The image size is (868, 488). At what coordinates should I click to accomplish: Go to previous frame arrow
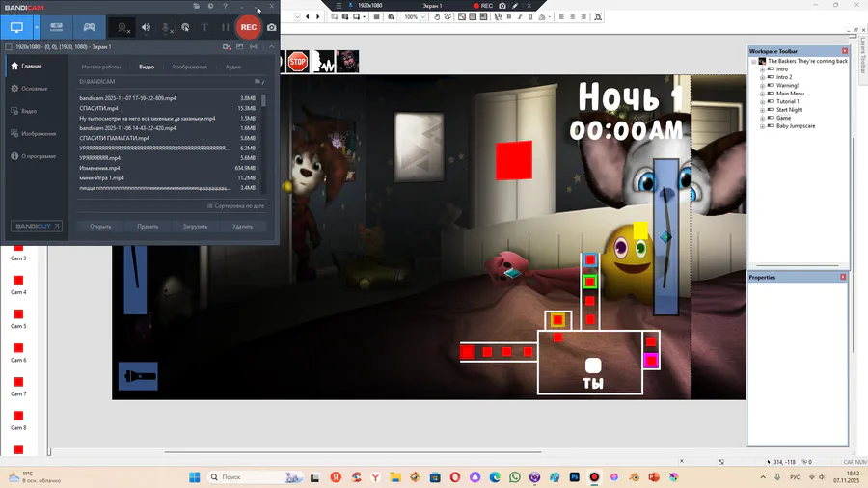[308, 17]
